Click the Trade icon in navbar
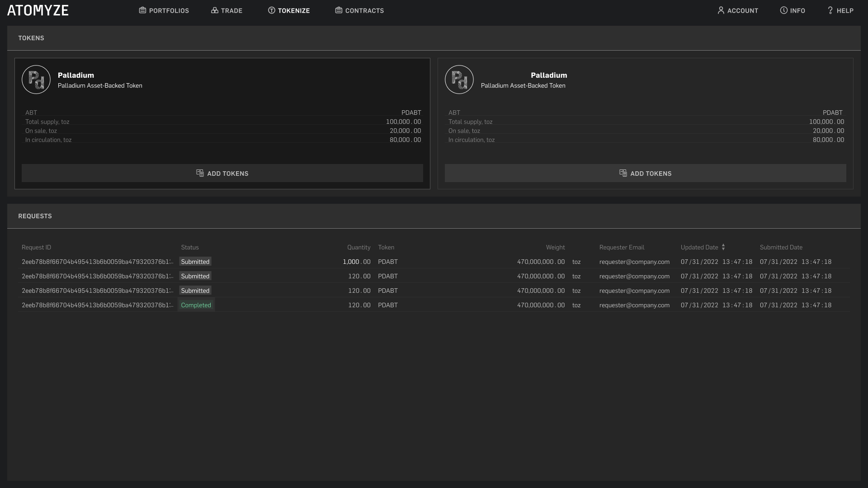 215,10
